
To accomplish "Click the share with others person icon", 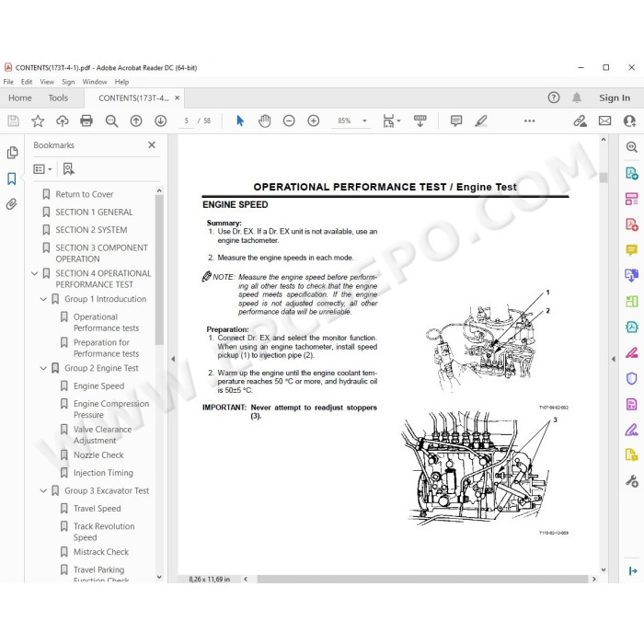I will (x=629, y=121).
